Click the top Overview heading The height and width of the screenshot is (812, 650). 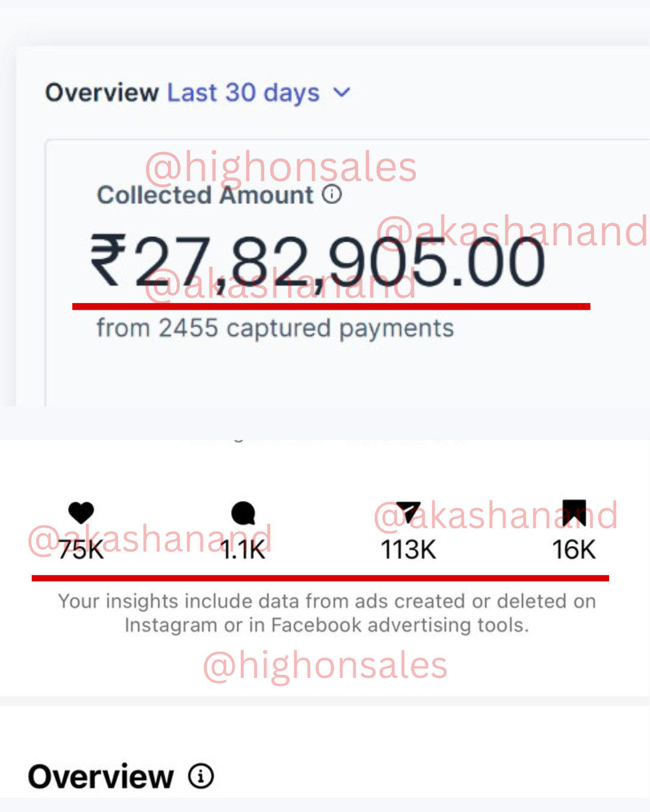[x=102, y=93]
